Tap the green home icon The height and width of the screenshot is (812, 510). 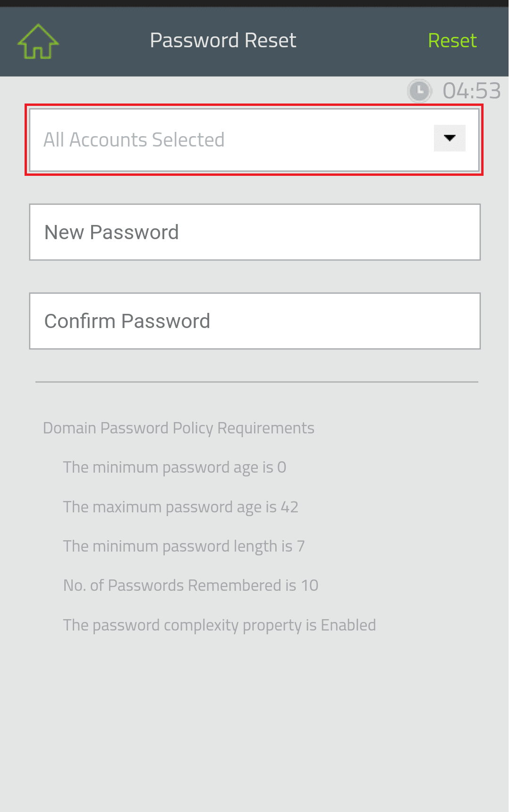click(38, 42)
